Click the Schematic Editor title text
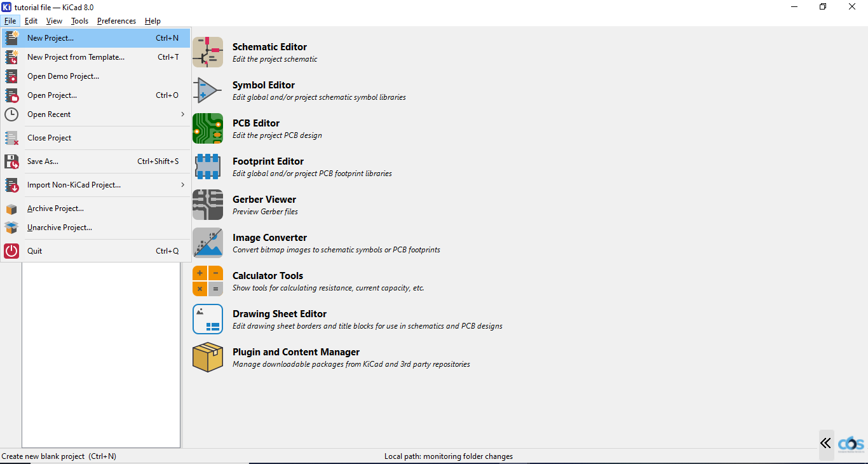The image size is (868, 464). [x=269, y=47]
